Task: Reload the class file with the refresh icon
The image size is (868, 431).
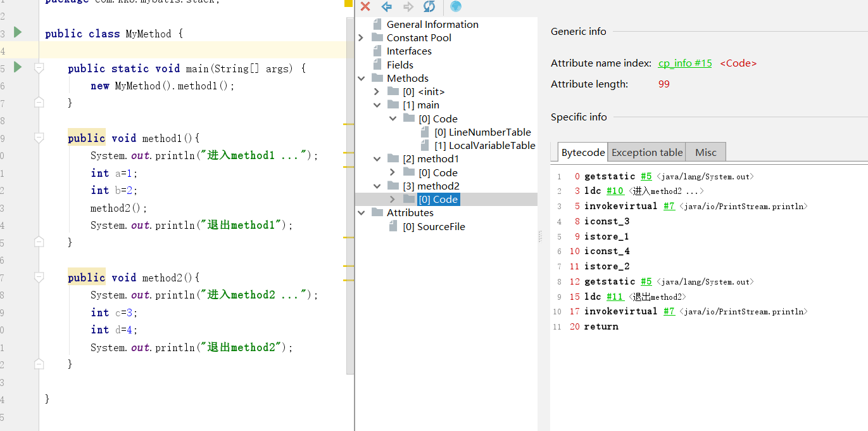Action: tap(429, 6)
